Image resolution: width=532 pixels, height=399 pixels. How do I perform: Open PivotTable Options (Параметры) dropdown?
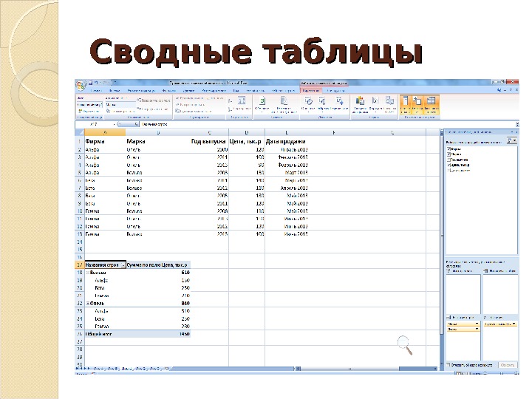point(89,111)
